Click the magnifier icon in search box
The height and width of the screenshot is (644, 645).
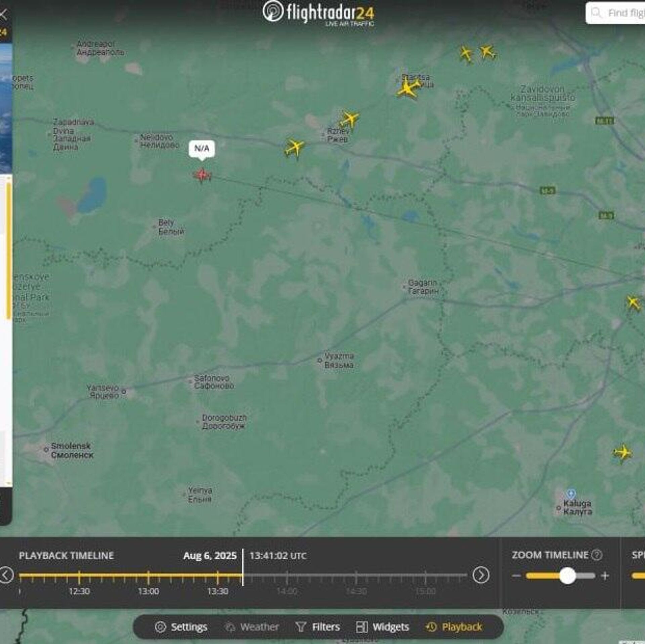[596, 13]
